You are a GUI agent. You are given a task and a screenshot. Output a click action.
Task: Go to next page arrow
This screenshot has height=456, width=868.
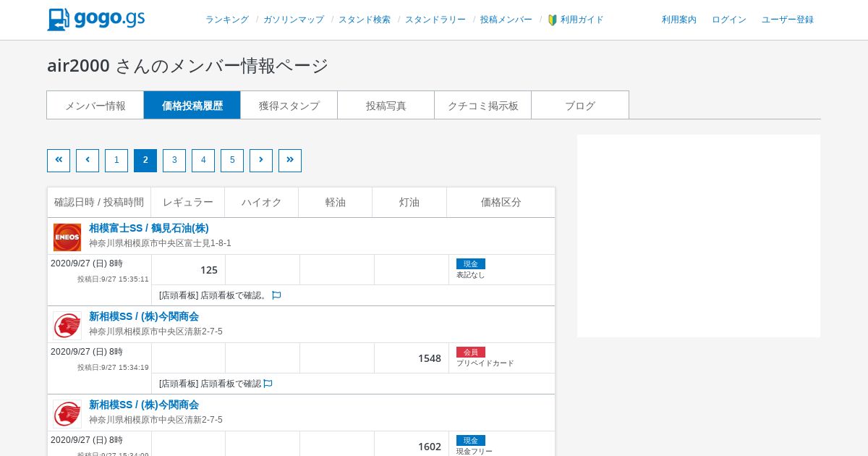click(261, 161)
